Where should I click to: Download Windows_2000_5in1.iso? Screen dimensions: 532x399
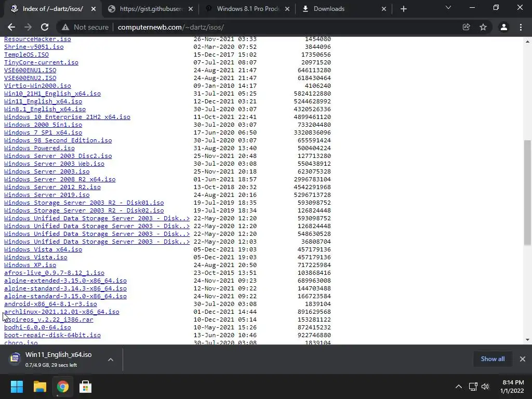coord(43,125)
